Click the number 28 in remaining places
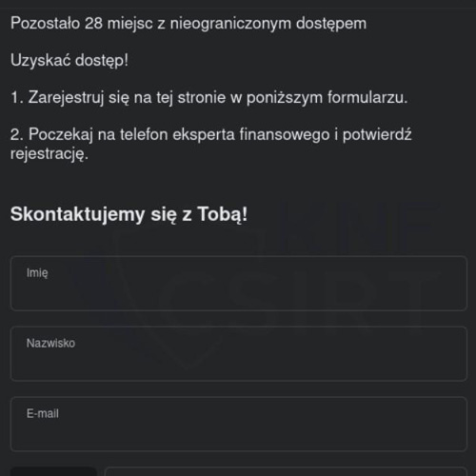Viewport: 476px width, 476px height. click(93, 24)
